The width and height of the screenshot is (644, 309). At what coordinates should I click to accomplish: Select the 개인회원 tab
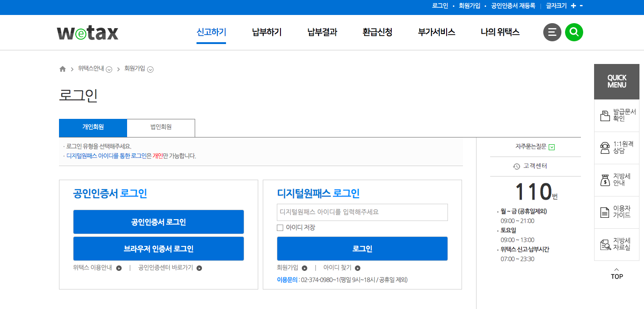[x=93, y=128]
